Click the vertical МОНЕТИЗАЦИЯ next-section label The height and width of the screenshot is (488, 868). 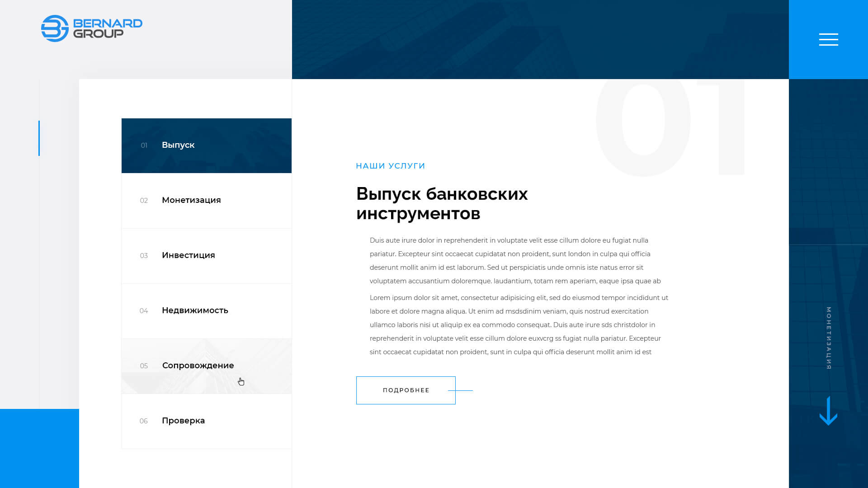point(829,338)
